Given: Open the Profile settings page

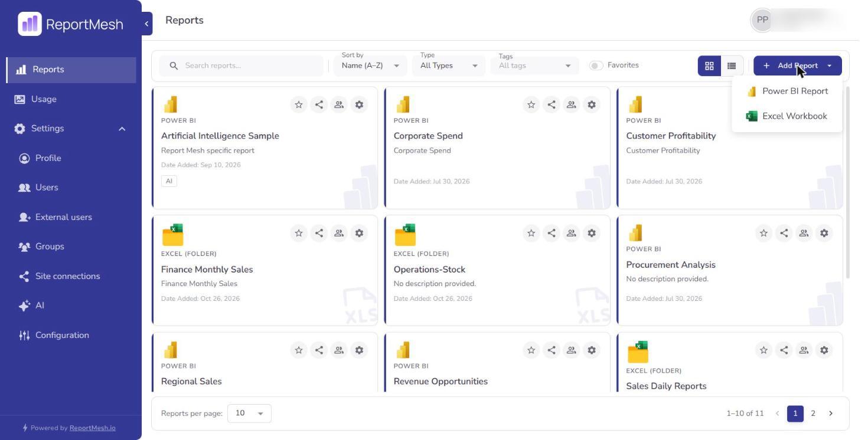Looking at the screenshot, I should [x=71, y=158].
